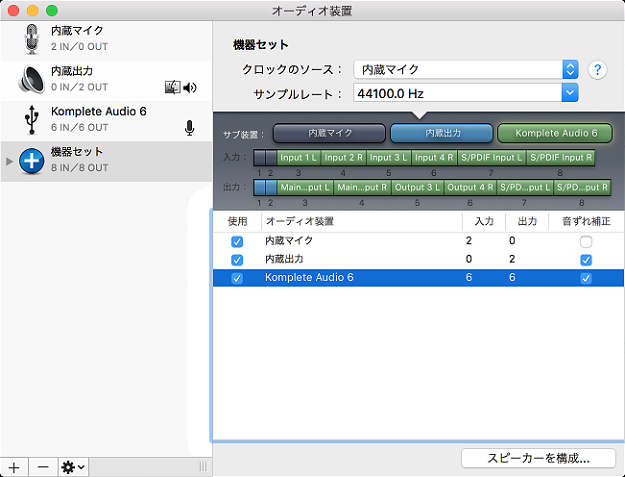This screenshot has width=625, height=477.
Task: Open the gear action menu
Action: [73, 467]
